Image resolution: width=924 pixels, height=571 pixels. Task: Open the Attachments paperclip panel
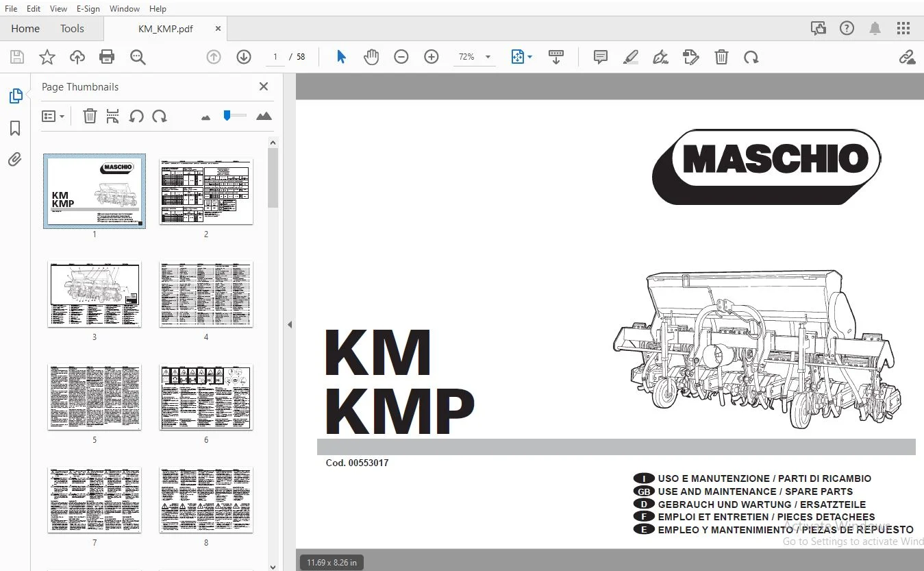click(x=15, y=160)
